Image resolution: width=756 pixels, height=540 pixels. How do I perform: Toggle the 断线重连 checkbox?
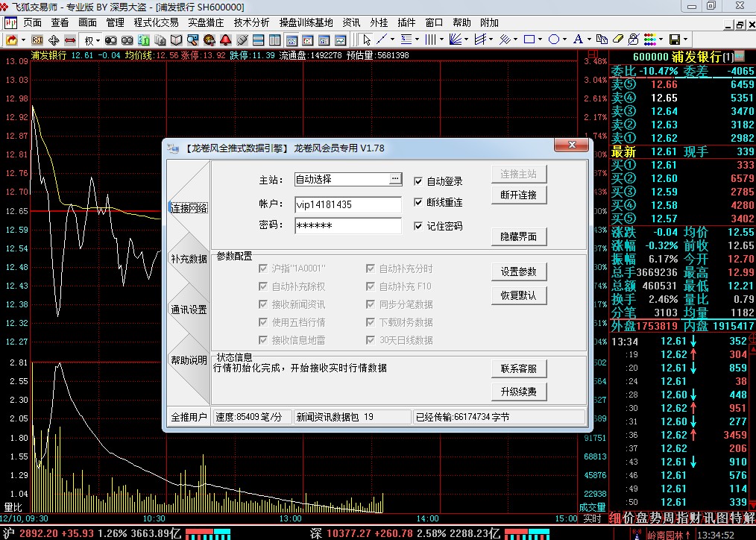418,203
